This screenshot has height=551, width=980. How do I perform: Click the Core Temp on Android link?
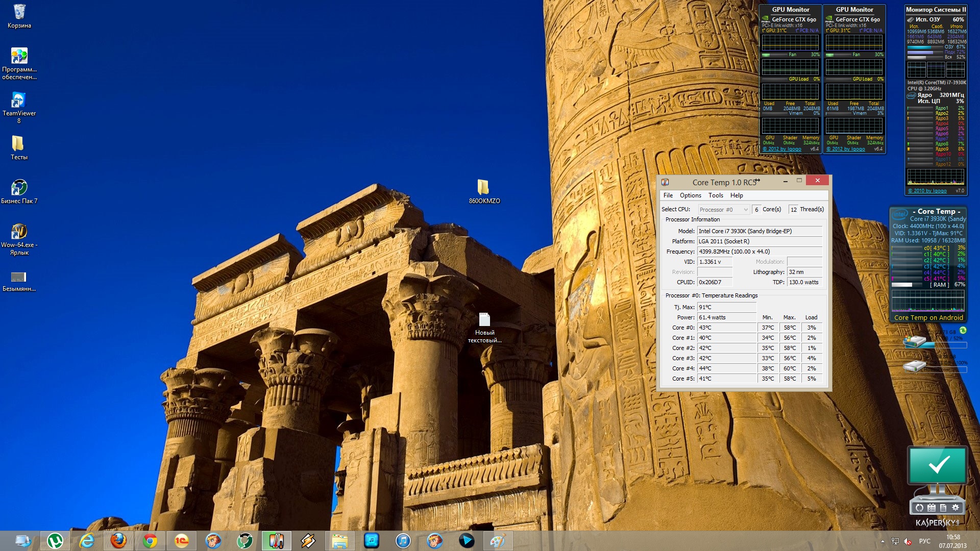(x=928, y=317)
